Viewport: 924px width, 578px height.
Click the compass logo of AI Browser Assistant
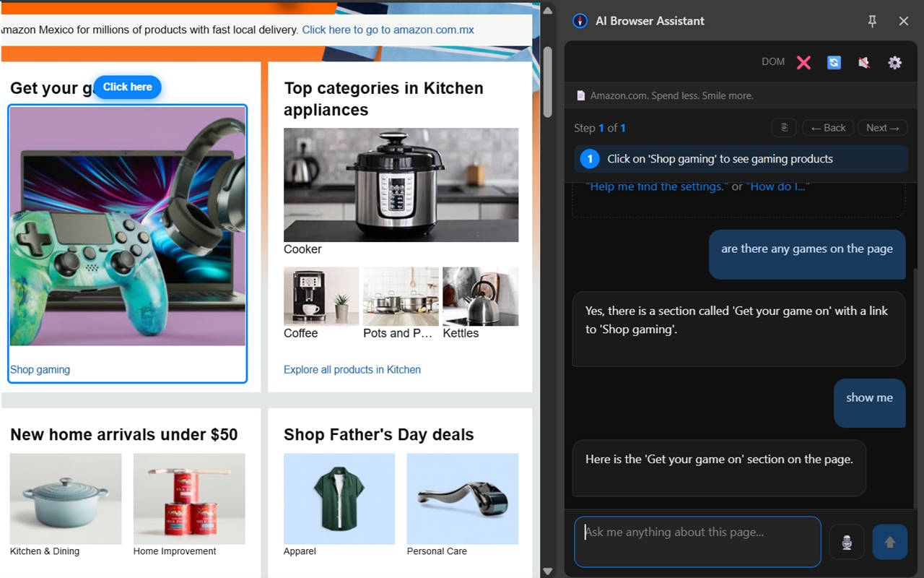click(580, 21)
